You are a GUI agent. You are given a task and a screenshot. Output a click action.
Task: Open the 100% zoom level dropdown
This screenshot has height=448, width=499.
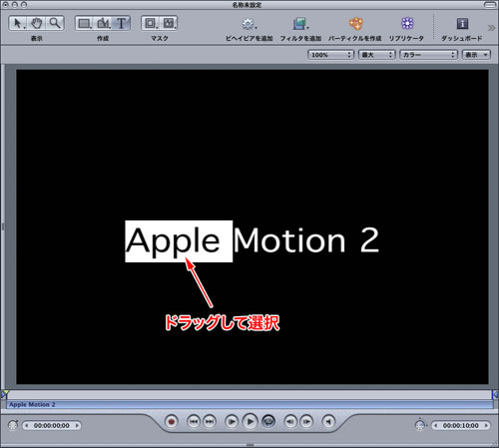coord(330,55)
